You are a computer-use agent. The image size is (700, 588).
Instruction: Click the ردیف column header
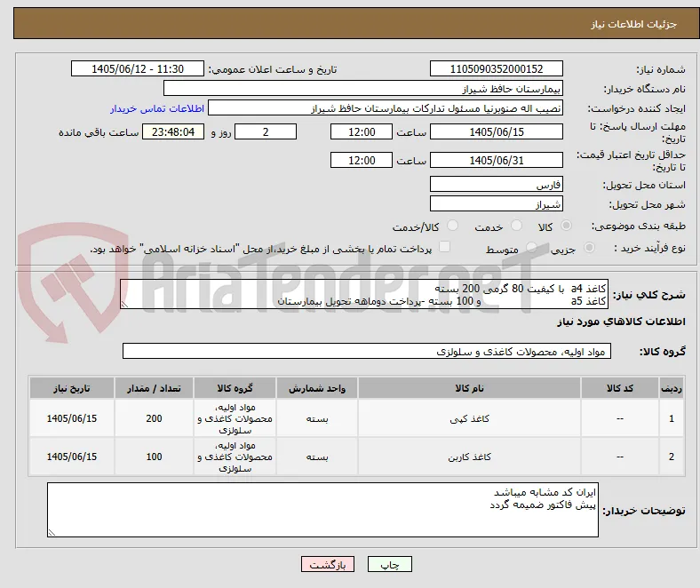(x=672, y=388)
